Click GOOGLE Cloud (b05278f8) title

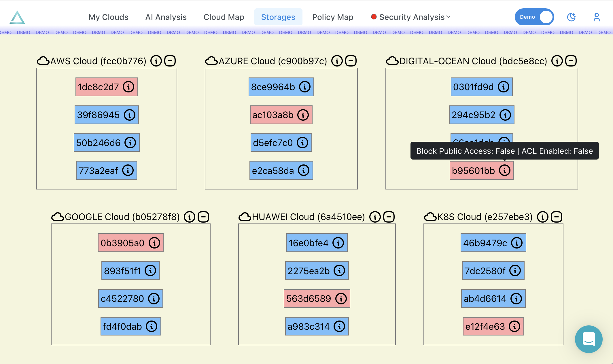pyautogui.click(x=122, y=217)
